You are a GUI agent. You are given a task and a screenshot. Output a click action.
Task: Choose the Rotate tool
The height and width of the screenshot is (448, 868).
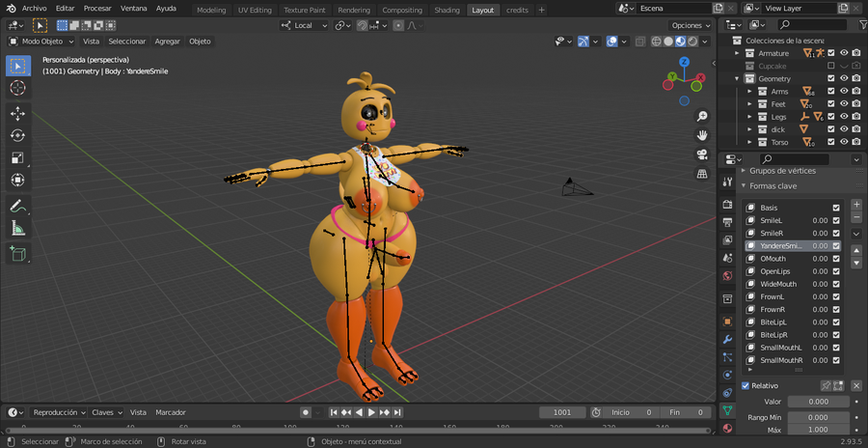click(17, 135)
